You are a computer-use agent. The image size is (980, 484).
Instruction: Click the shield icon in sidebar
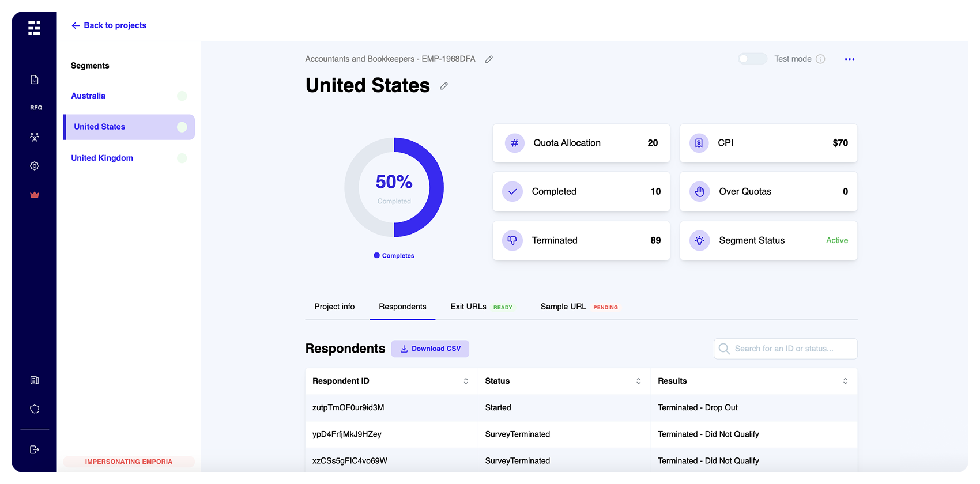[35, 409]
